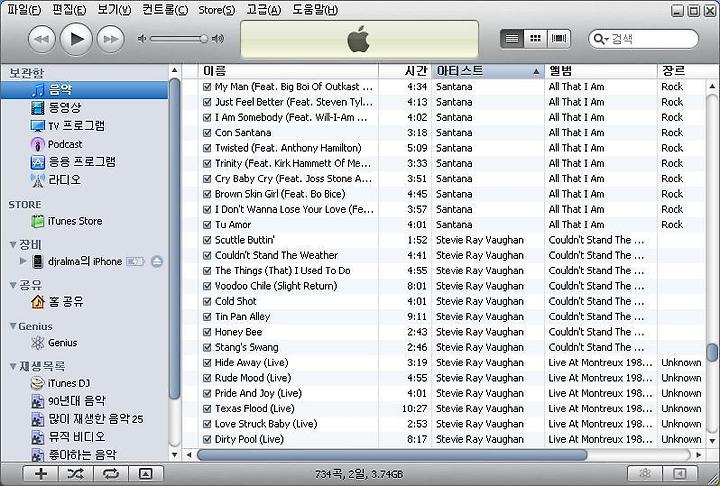The width and height of the screenshot is (720, 486).
Task: Open search options magnifier dropdown
Action: pyautogui.click(x=601, y=39)
